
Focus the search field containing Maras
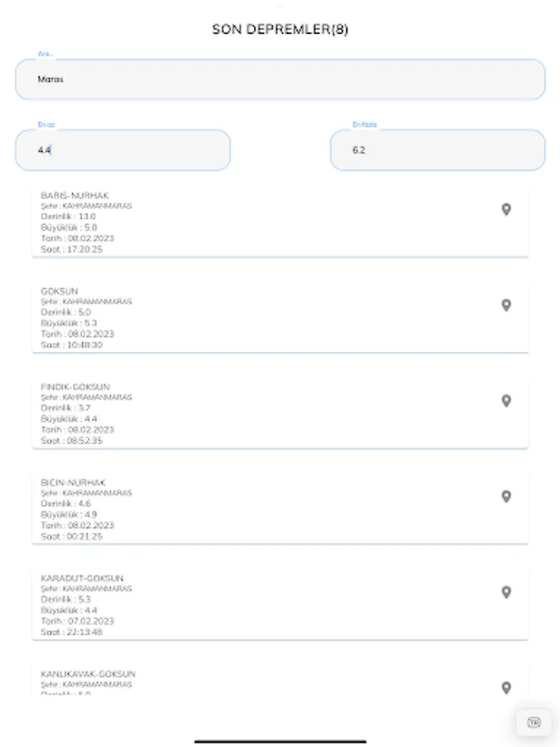[x=280, y=80]
